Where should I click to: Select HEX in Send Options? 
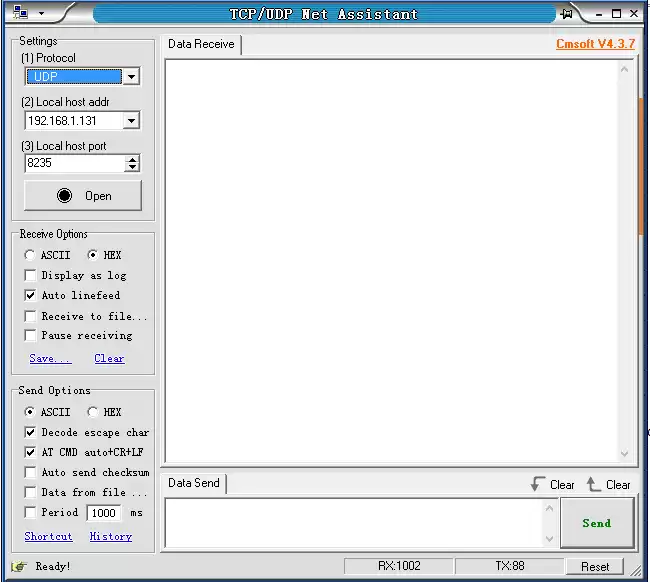[x=93, y=412]
